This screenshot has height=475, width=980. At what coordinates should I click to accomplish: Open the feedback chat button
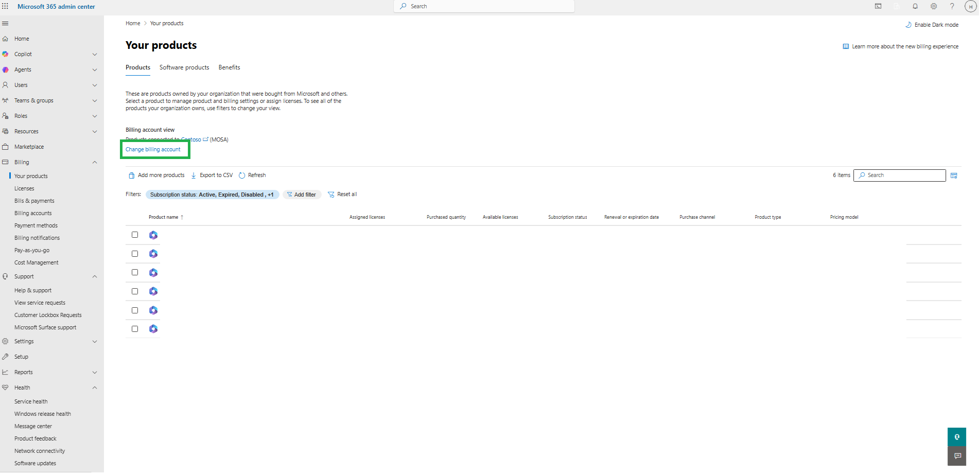[x=957, y=456]
